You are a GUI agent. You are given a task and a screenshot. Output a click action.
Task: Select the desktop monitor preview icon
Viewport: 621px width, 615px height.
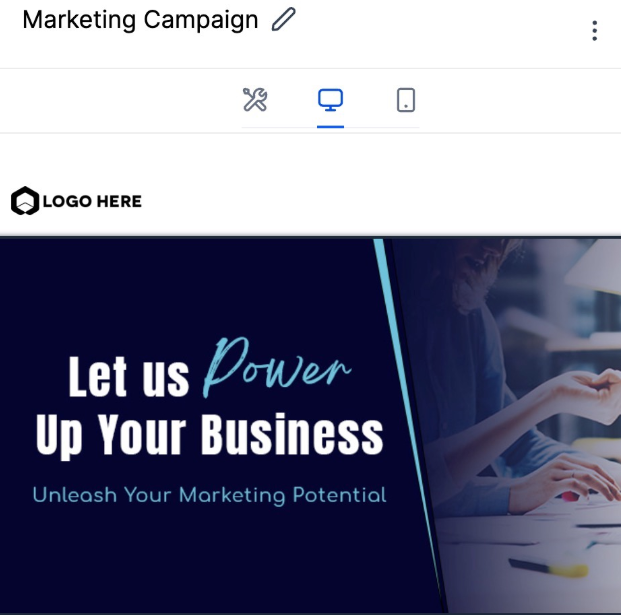[330, 100]
